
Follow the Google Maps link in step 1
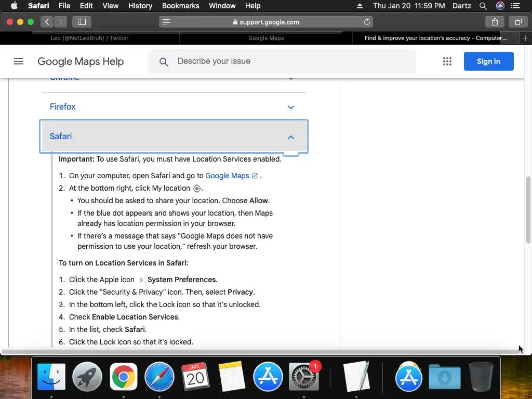(227, 176)
